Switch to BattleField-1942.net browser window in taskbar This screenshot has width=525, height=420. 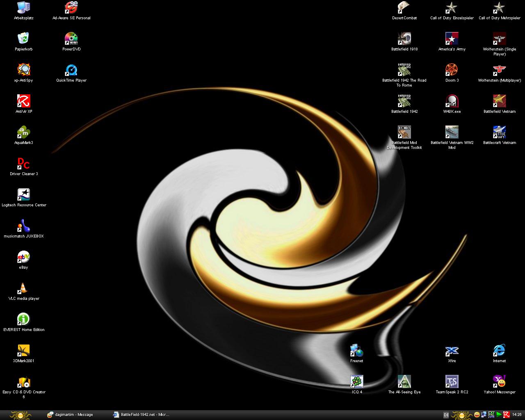pos(142,415)
